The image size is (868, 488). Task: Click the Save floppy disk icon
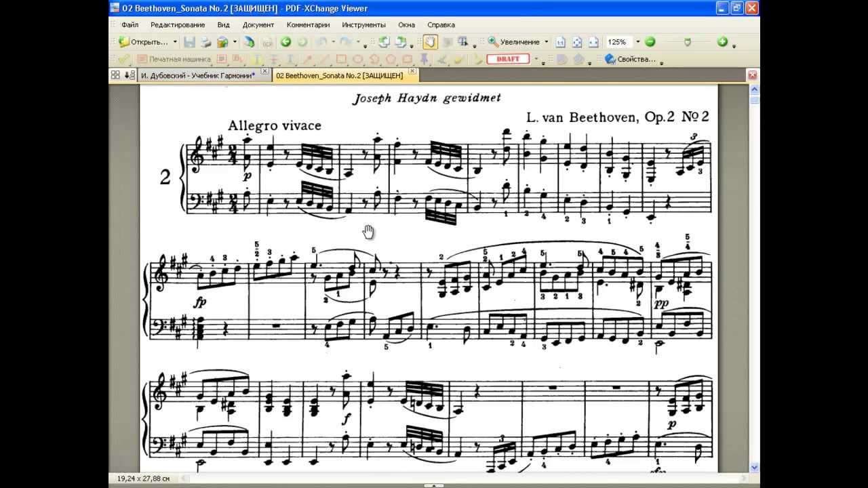pos(190,42)
